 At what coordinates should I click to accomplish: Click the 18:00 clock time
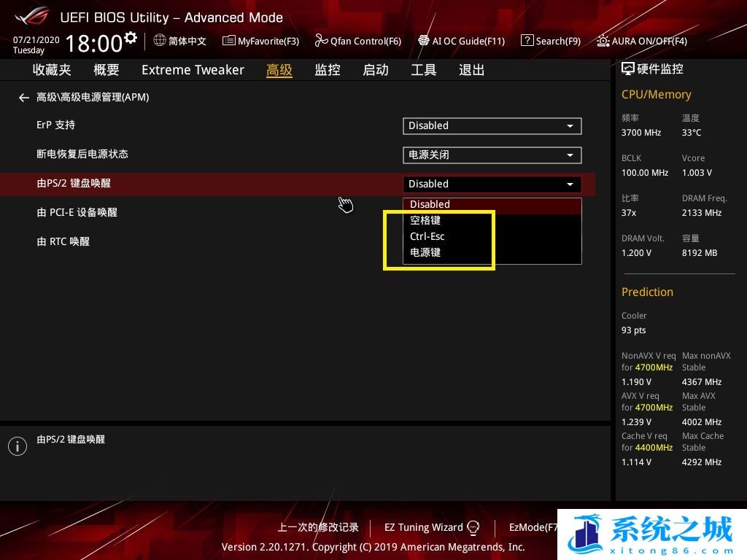(94, 44)
